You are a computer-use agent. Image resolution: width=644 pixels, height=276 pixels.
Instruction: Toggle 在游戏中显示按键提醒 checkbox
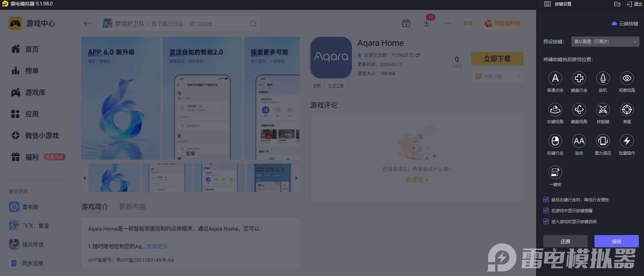click(x=546, y=210)
